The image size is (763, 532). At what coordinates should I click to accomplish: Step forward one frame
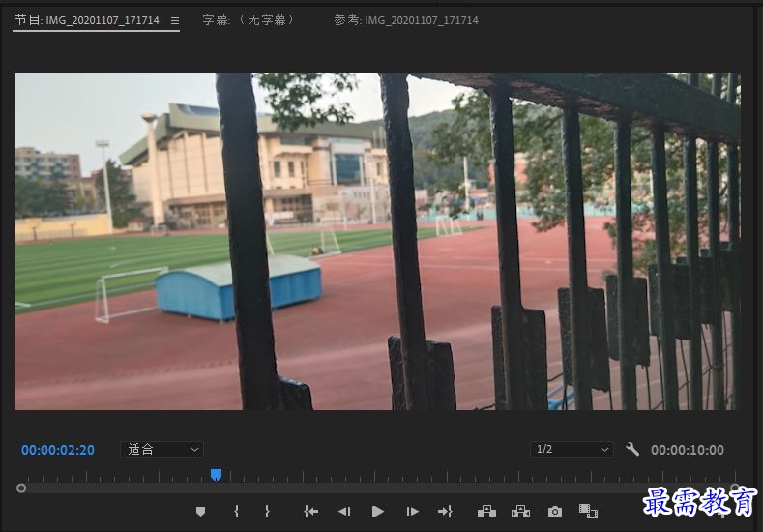click(412, 511)
